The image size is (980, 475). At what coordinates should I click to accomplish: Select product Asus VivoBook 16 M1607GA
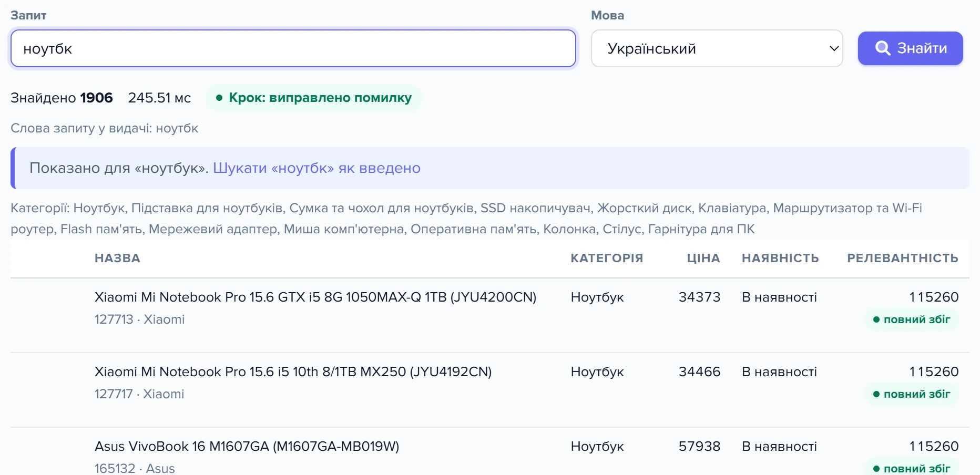point(247,447)
